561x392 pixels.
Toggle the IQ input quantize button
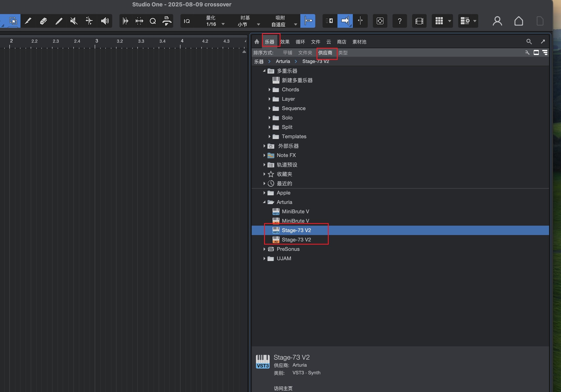click(187, 21)
